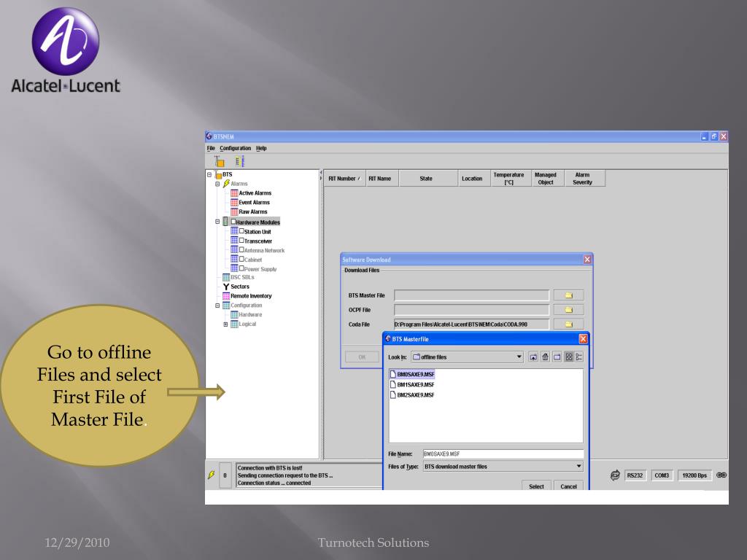Click the Active Alarms grid icon
This screenshot has width=747, height=560.
click(234, 192)
